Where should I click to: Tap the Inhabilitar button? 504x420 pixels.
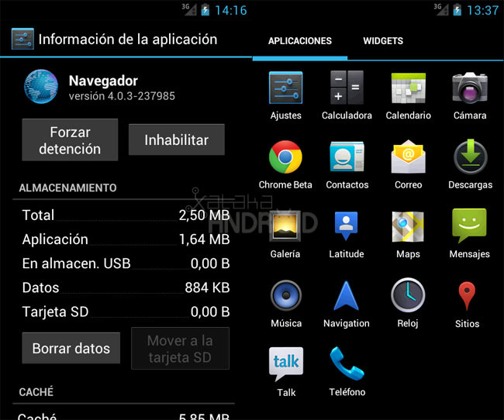pos(177,139)
